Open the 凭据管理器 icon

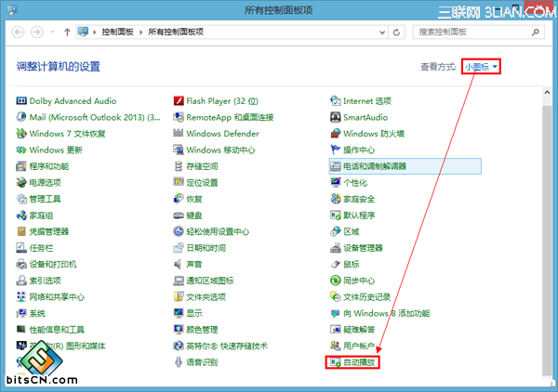[21, 231]
